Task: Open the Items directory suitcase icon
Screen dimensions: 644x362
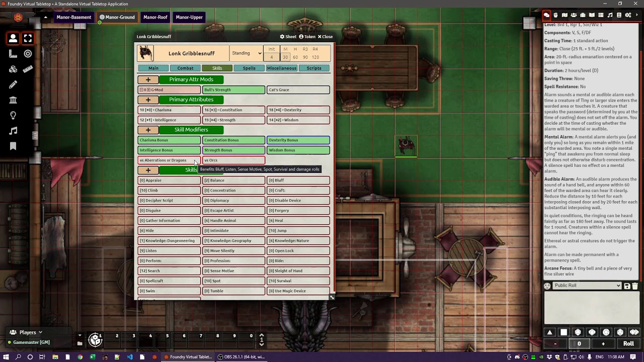Action: (x=583, y=15)
